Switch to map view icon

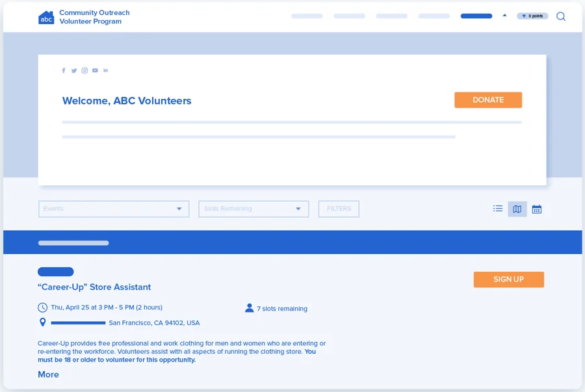click(517, 209)
